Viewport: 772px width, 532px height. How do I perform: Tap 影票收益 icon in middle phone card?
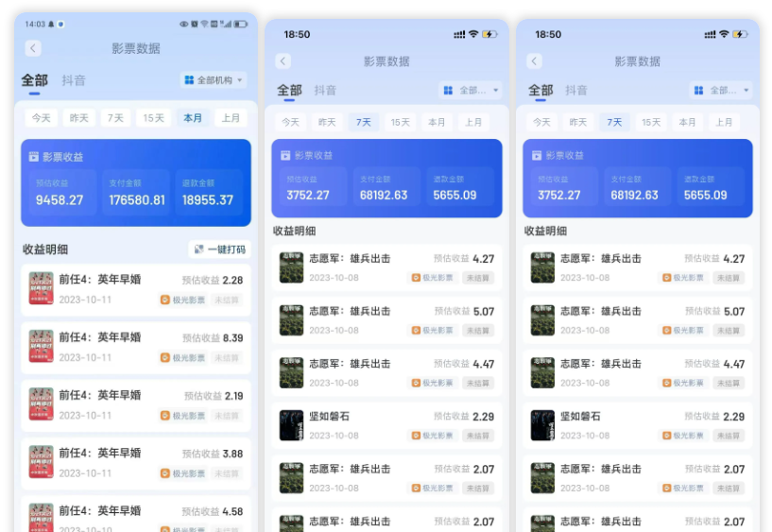pos(285,156)
